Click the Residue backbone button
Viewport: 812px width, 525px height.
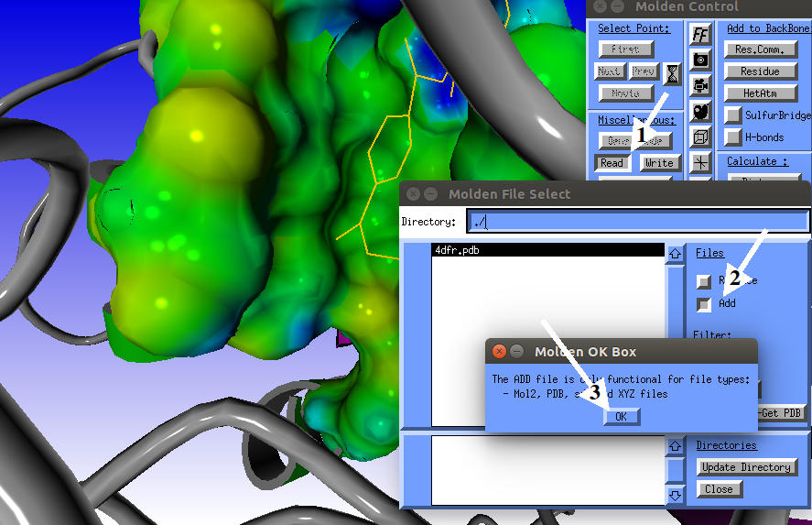(761, 71)
